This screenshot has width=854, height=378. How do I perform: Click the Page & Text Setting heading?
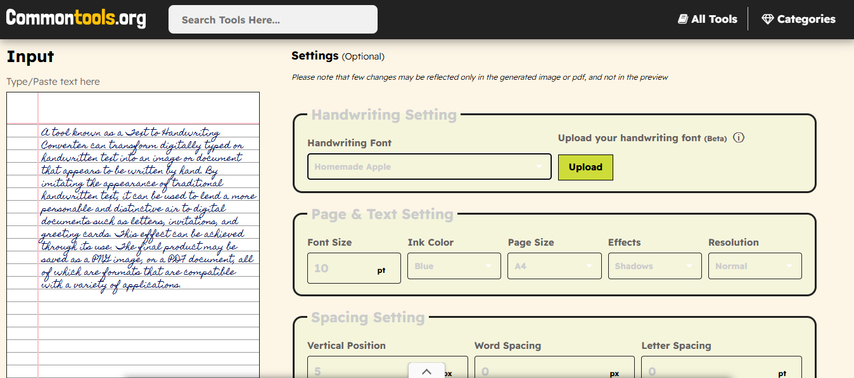pos(382,214)
